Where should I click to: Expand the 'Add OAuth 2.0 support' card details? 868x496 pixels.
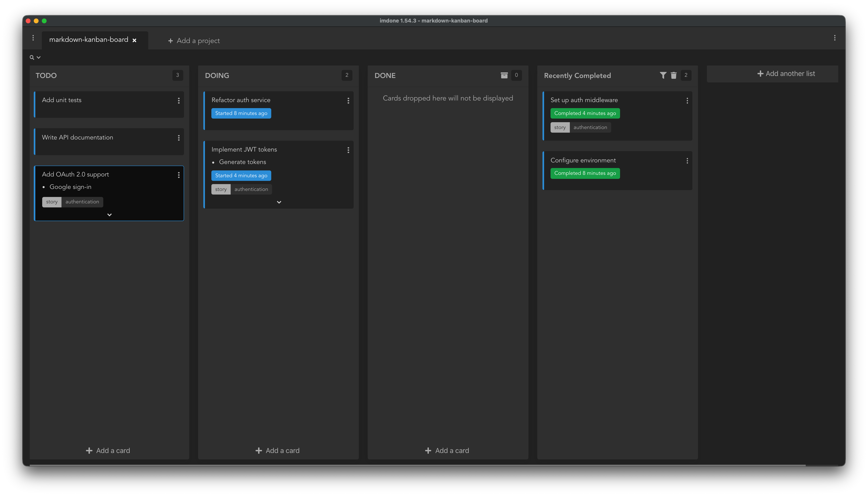pyautogui.click(x=109, y=215)
